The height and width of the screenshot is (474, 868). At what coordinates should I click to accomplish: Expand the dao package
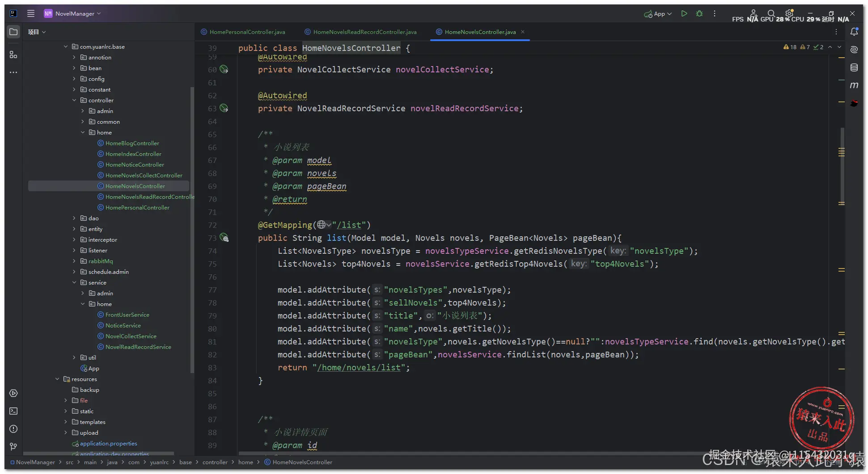point(74,218)
